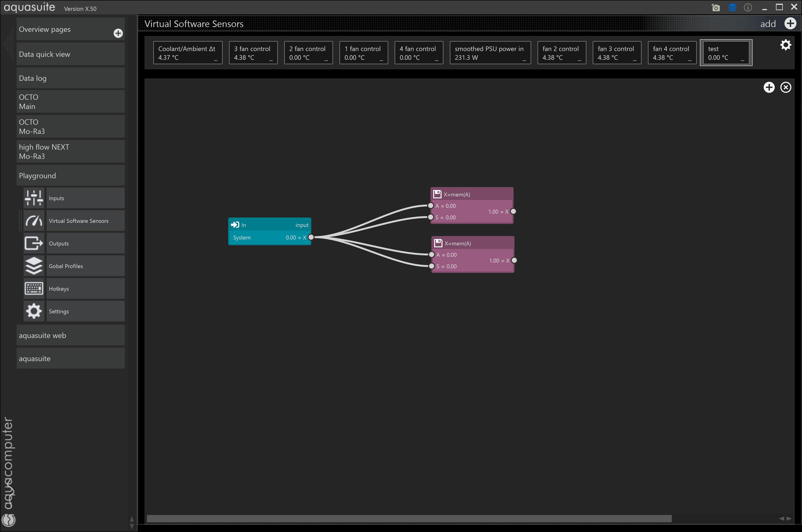Click the blue profiles layers icon in title bar
This screenshot has height=532, width=802.
(x=732, y=7)
